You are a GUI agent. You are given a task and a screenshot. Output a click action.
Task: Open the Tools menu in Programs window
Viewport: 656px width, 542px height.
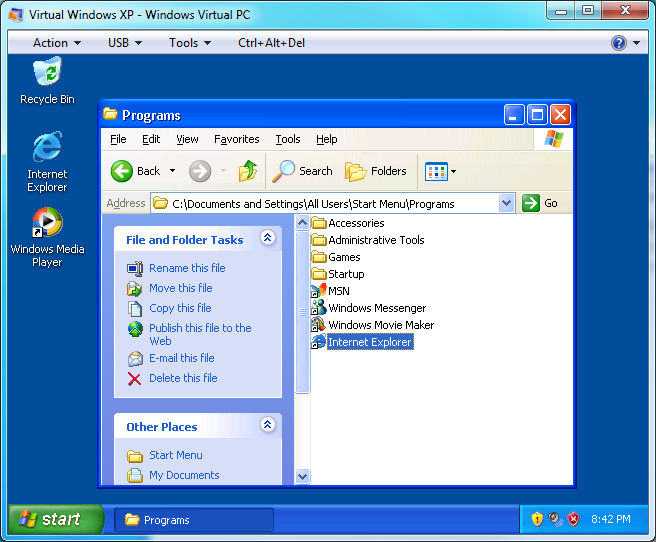(288, 139)
